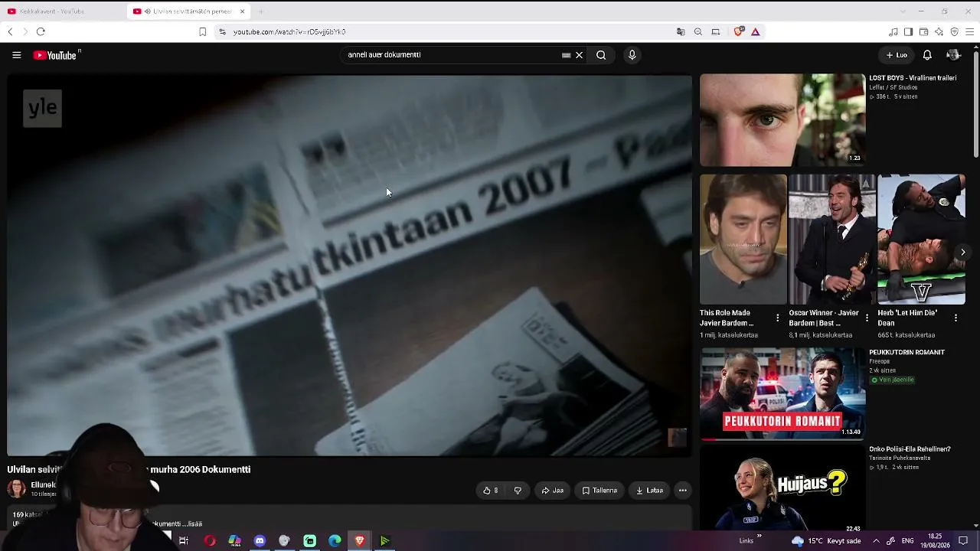Open the Windows notification center
Viewport: 980px width, 551px height.
point(963,541)
